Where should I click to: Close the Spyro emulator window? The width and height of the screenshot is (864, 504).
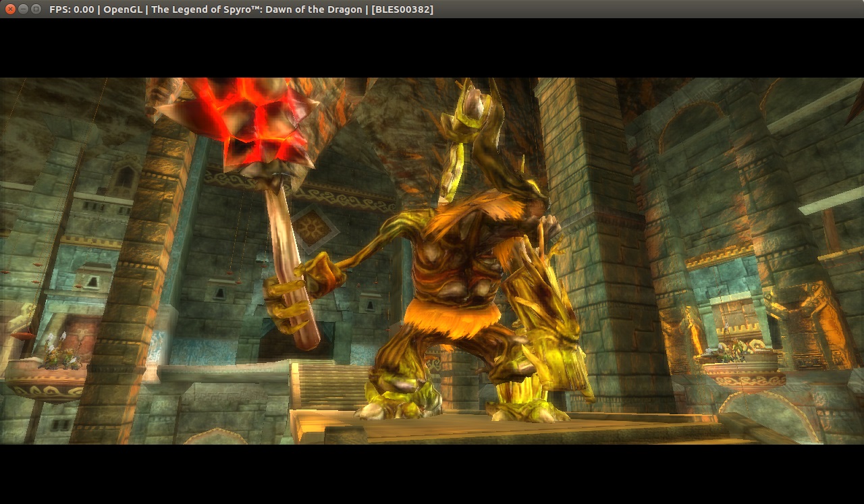[10, 9]
